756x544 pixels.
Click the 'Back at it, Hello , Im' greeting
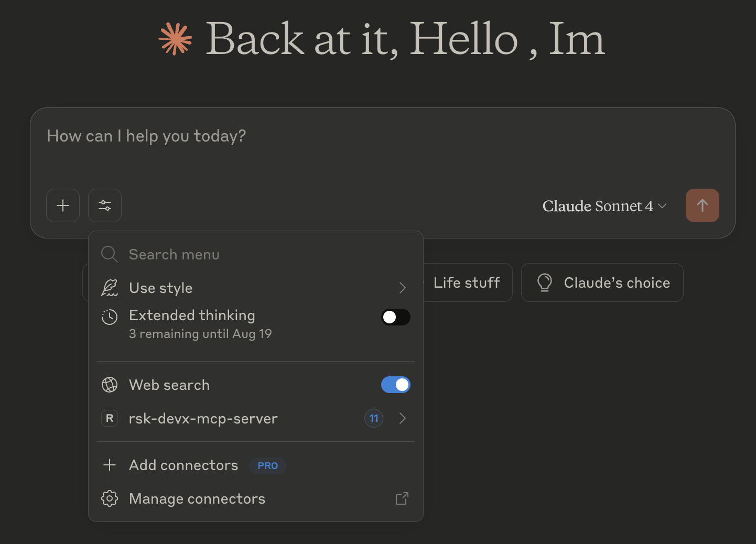pos(405,39)
